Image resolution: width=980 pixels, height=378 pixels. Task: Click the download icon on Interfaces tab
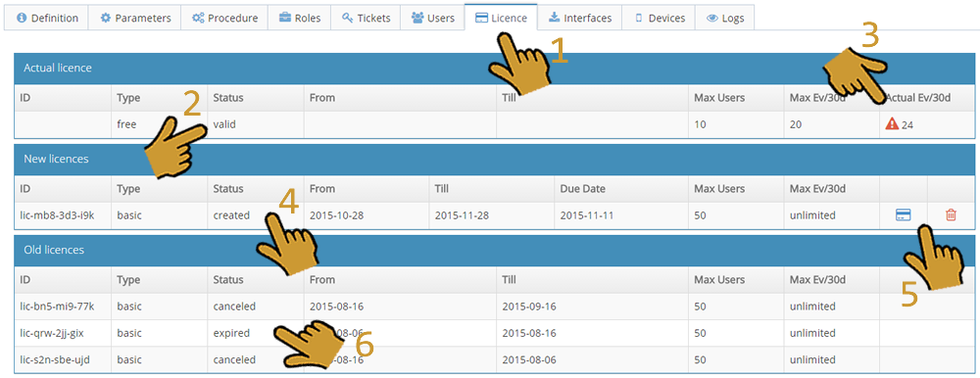(x=554, y=18)
